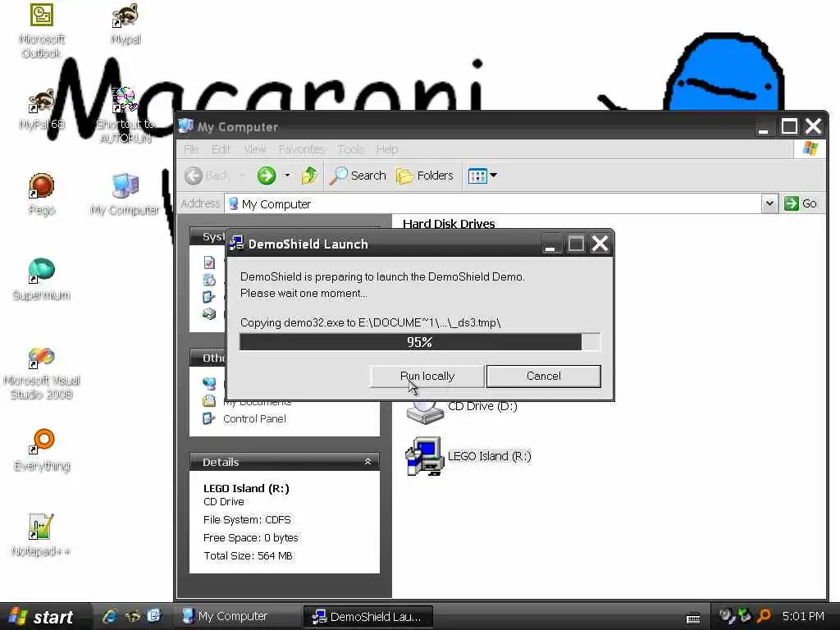The width and height of the screenshot is (840, 630).
Task: Click the Control Panel icon in Other Places
Action: pyautogui.click(x=209, y=419)
